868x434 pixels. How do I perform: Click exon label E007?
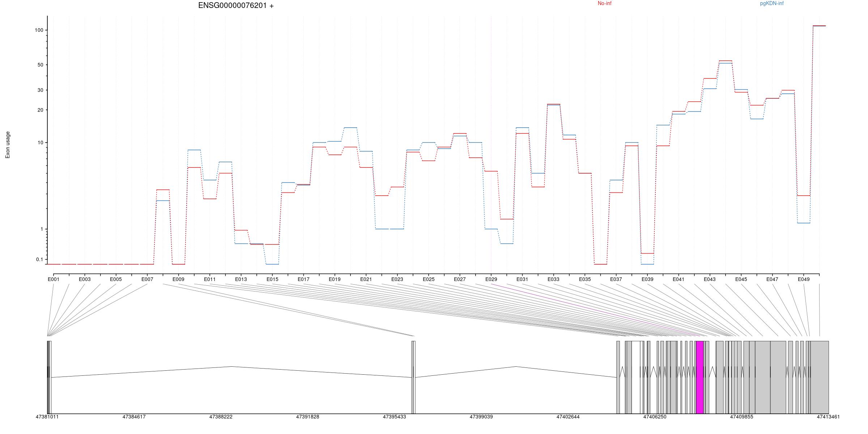coord(147,279)
